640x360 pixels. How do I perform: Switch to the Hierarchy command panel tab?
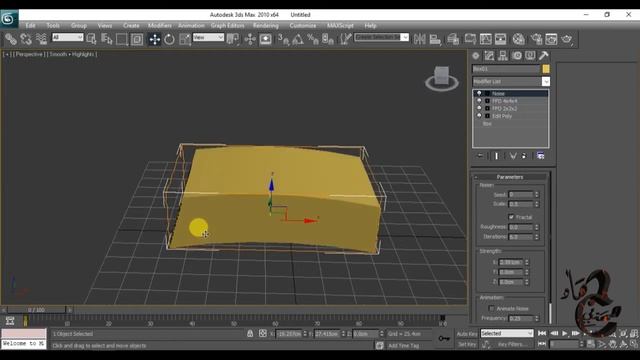[x=503, y=56]
